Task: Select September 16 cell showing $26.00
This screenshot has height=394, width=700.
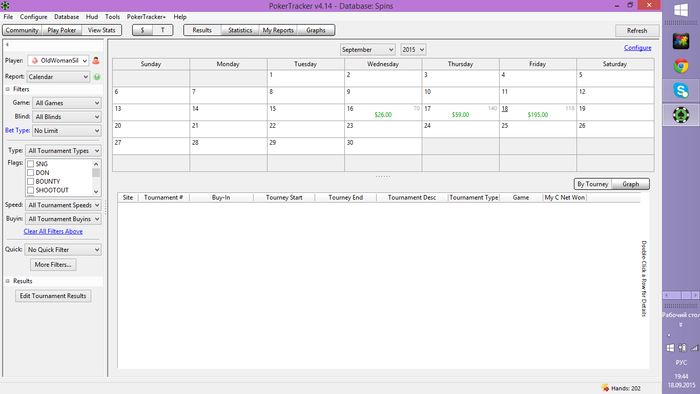Action: click(x=383, y=112)
